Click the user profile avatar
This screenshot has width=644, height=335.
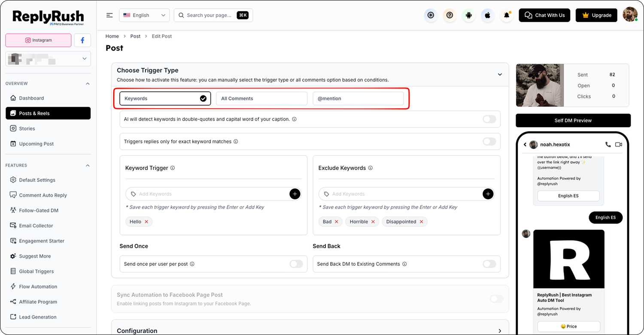pos(630,15)
